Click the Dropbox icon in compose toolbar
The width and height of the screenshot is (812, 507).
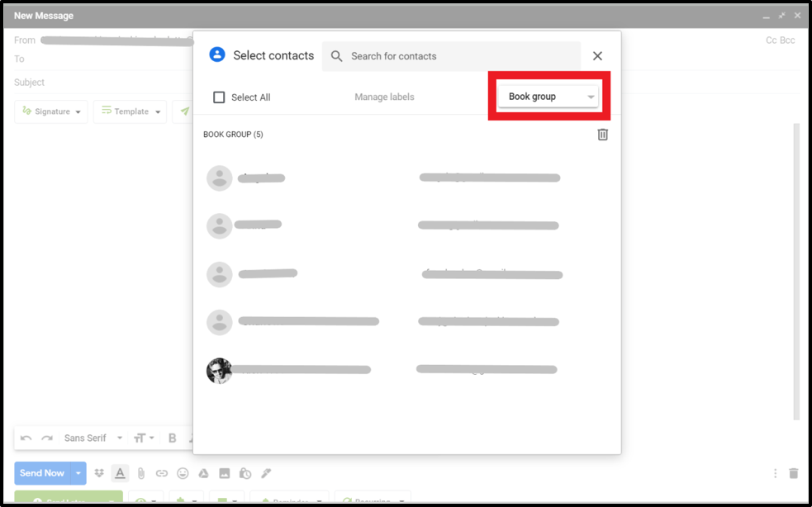pyautogui.click(x=100, y=473)
